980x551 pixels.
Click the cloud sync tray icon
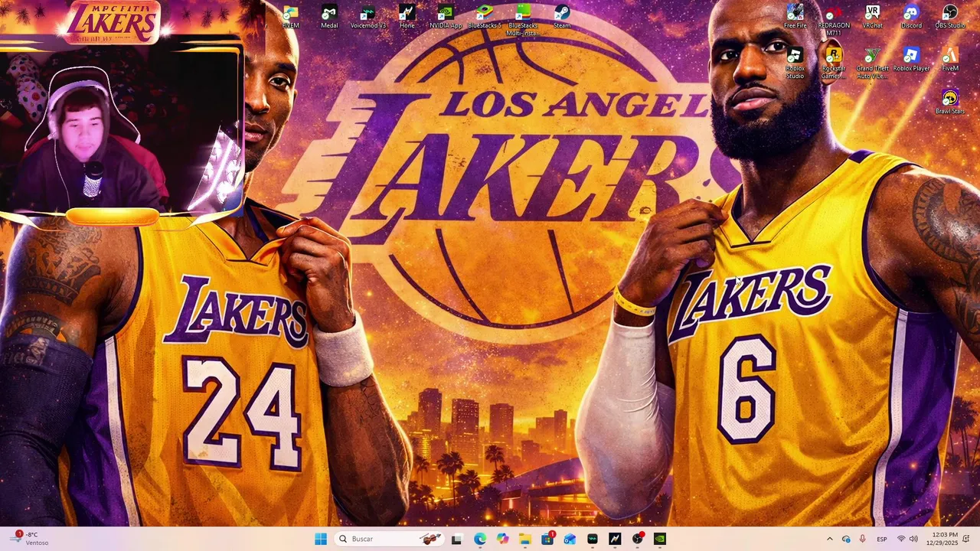846,539
